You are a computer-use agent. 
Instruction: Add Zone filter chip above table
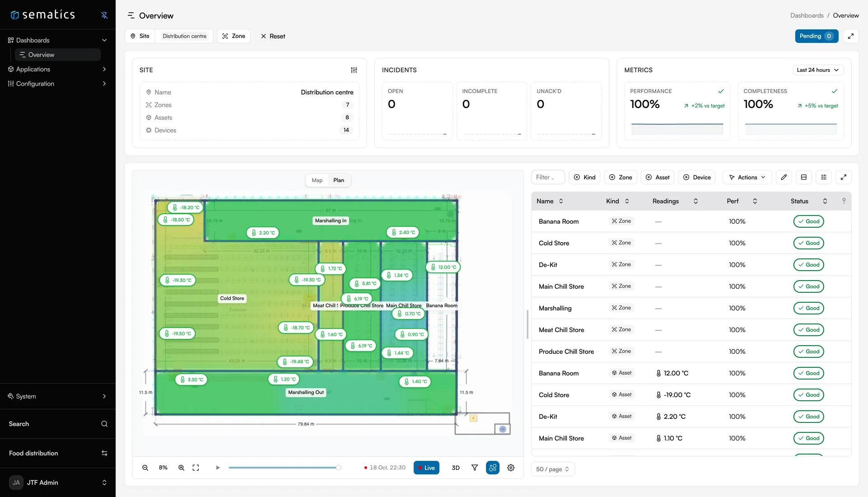tap(621, 177)
